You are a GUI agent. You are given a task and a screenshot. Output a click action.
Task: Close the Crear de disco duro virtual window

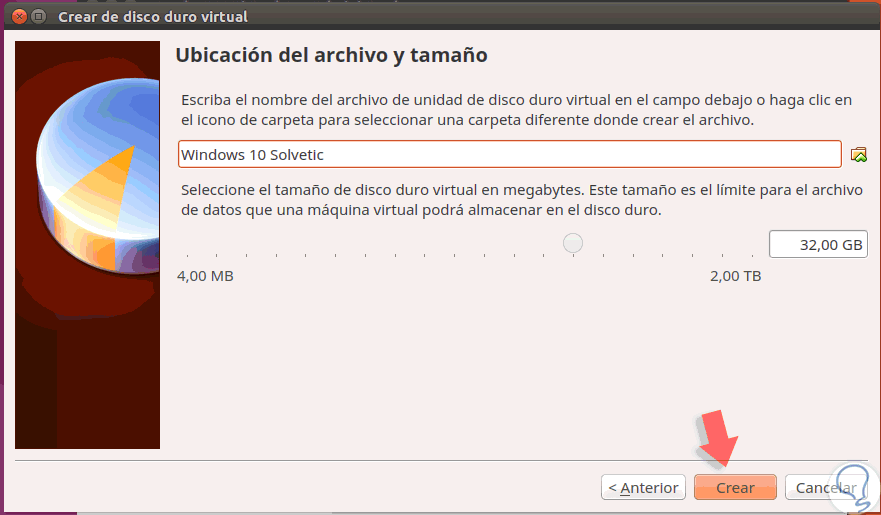click(17, 17)
